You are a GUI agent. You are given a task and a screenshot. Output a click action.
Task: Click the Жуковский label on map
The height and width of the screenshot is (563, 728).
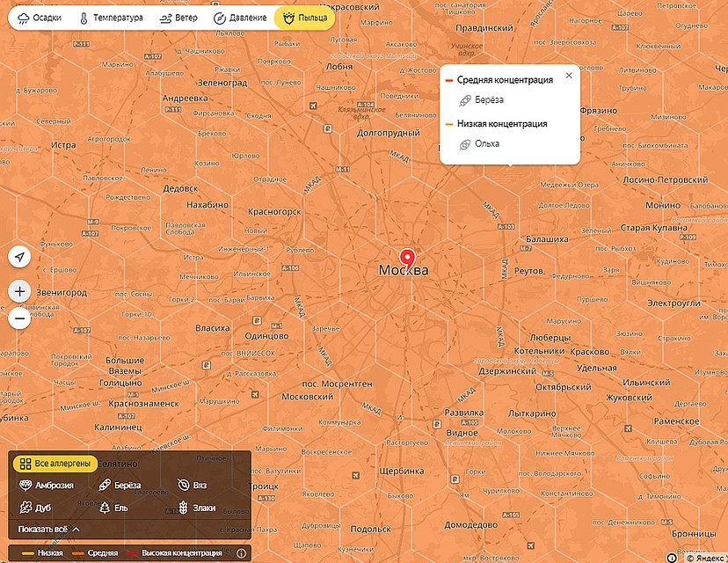tap(629, 398)
